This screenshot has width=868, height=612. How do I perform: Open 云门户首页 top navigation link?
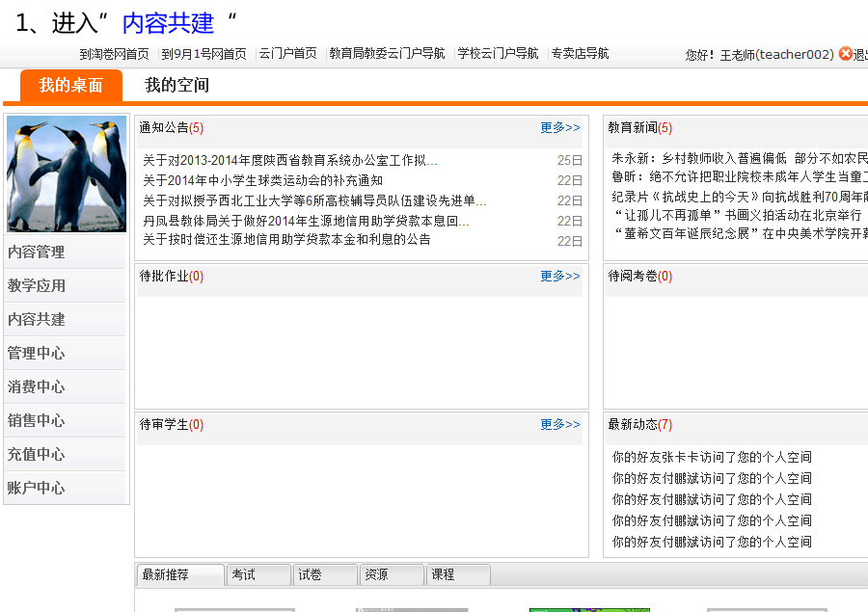coord(287,54)
